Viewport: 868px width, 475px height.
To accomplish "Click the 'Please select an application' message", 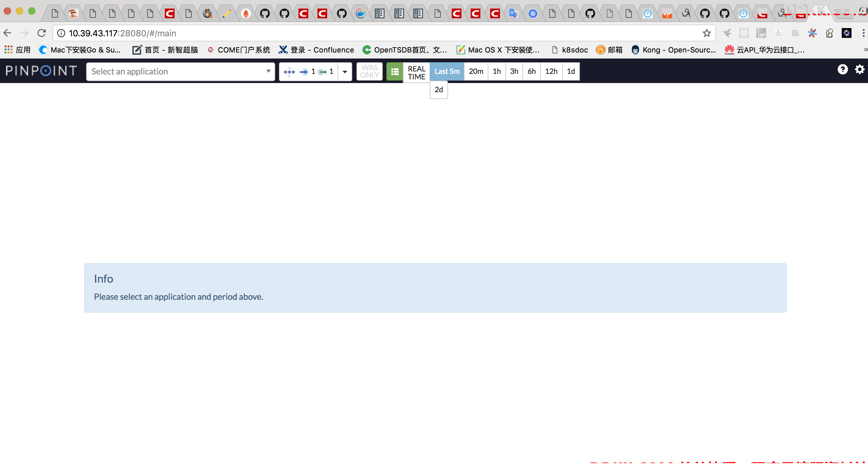I will (179, 297).
